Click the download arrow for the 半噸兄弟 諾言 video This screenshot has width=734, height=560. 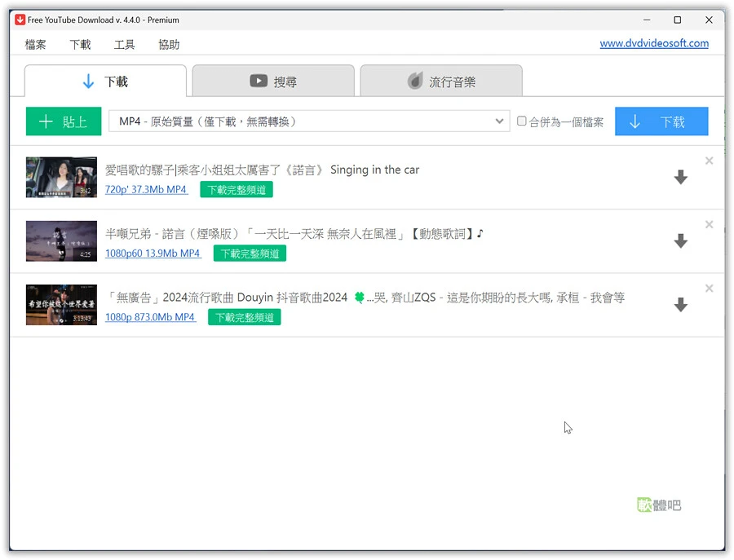(x=681, y=241)
